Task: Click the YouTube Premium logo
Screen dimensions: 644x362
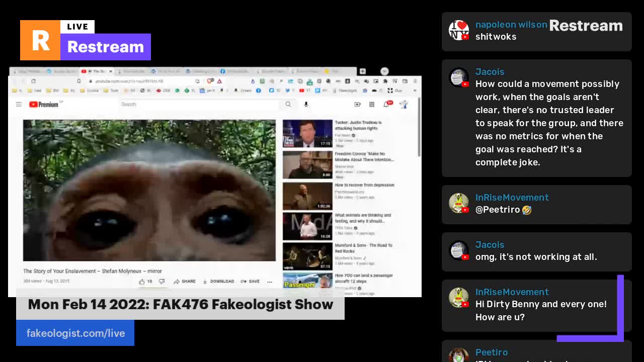Action: click(44, 105)
